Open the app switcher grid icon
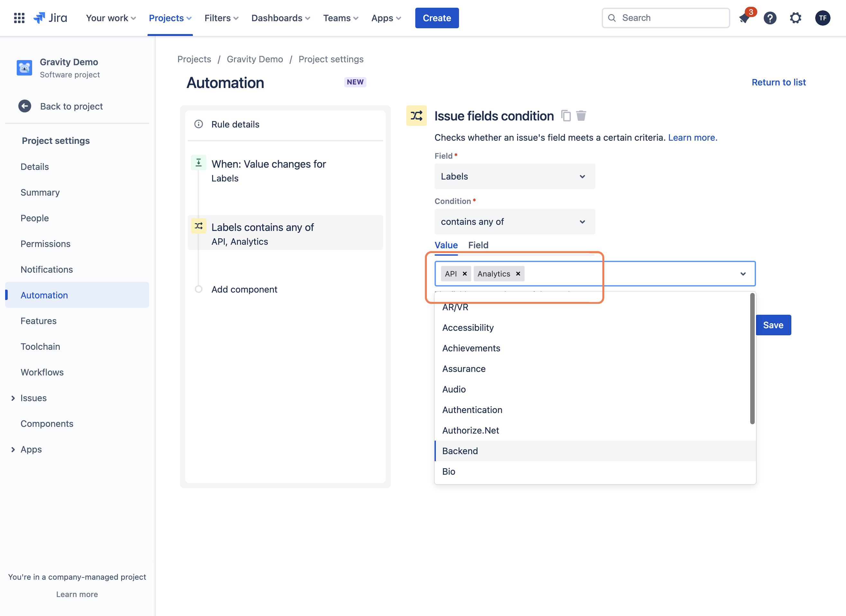The width and height of the screenshot is (846, 616). coord(19,18)
